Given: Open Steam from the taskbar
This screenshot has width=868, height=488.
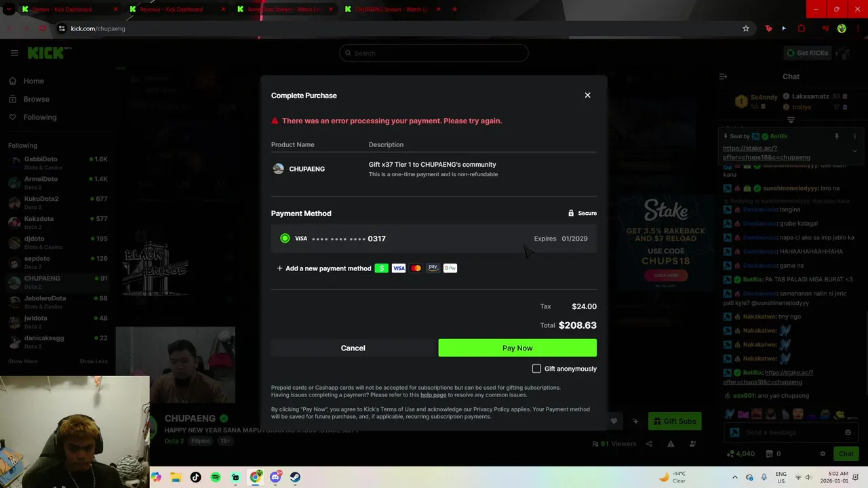Looking at the screenshot, I should (x=295, y=477).
